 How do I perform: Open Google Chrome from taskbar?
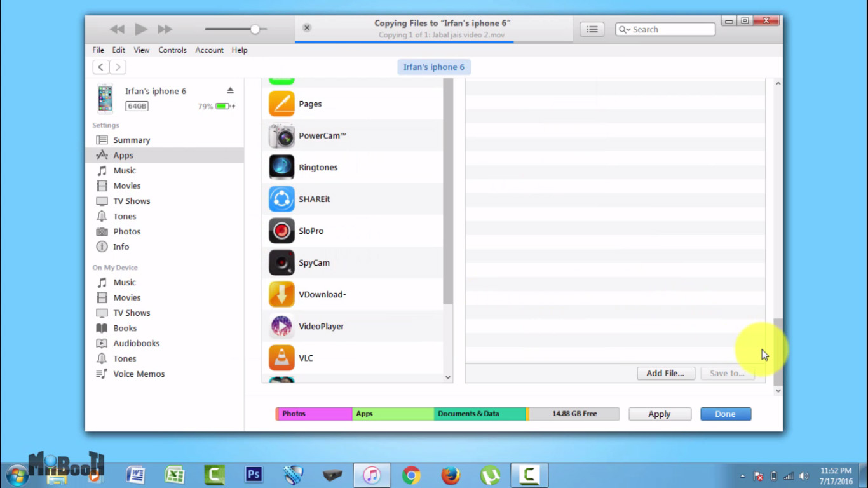(411, 475)
